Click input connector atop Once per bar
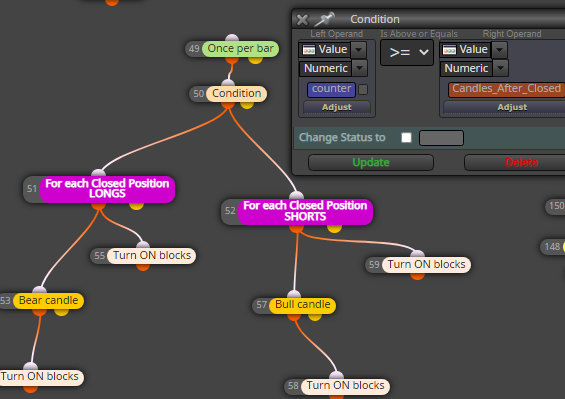565x399 pixels. (x=232, y=37)
